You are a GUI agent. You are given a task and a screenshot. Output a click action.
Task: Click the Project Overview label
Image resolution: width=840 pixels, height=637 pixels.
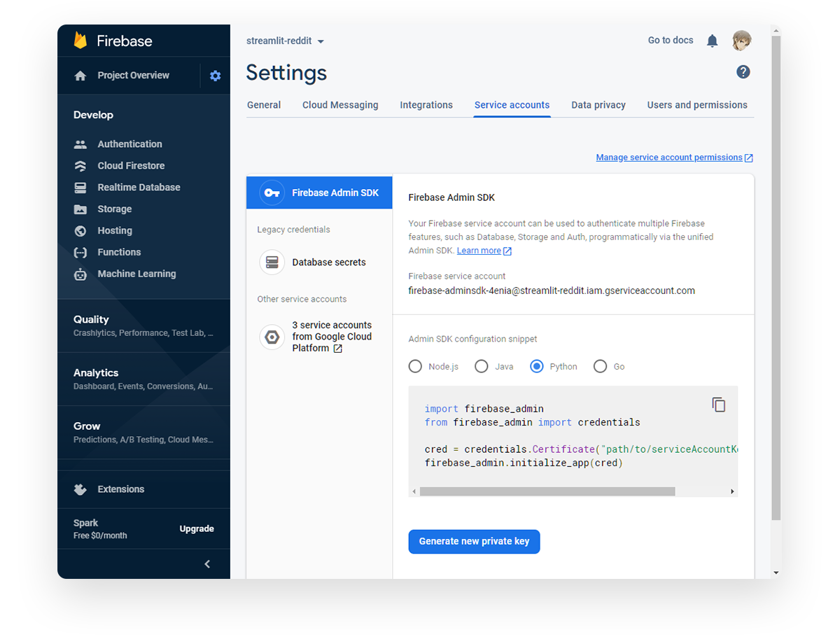click(x=134, y=76)
